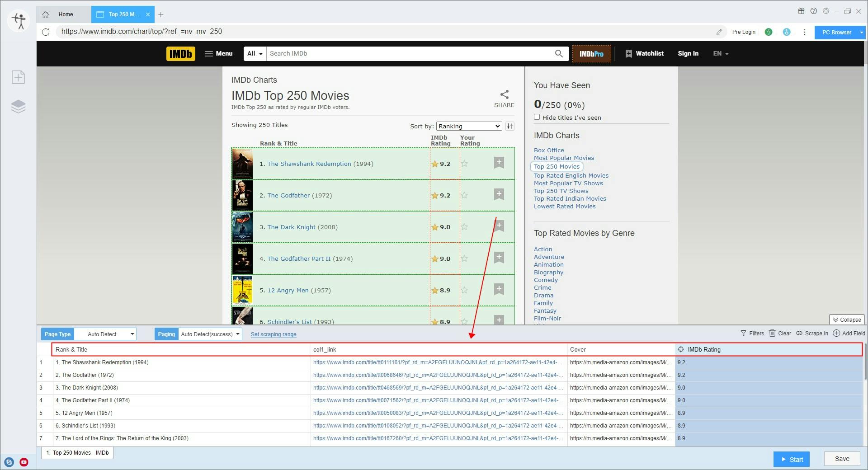Open the Top Rated Indian Movies link
The image size is (868, 470).
tap(570, 198)
